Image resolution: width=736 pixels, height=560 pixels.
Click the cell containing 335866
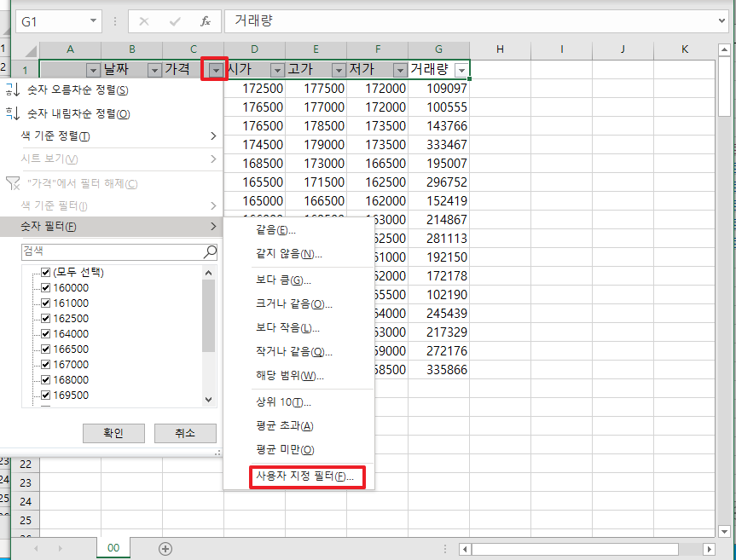pyautogui.click(x=439, y=370)
